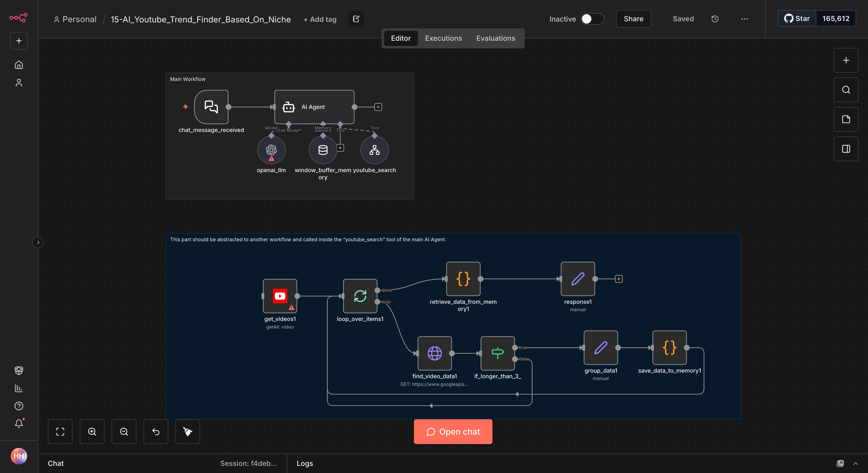
Task: Open the notifications bell icon
Action: [19, 423]
